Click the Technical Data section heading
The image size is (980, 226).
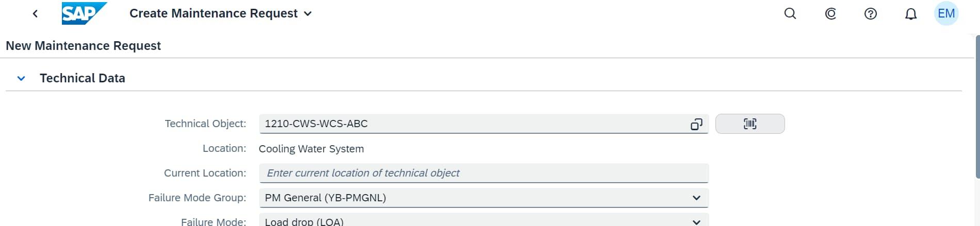tap(83, 78)
